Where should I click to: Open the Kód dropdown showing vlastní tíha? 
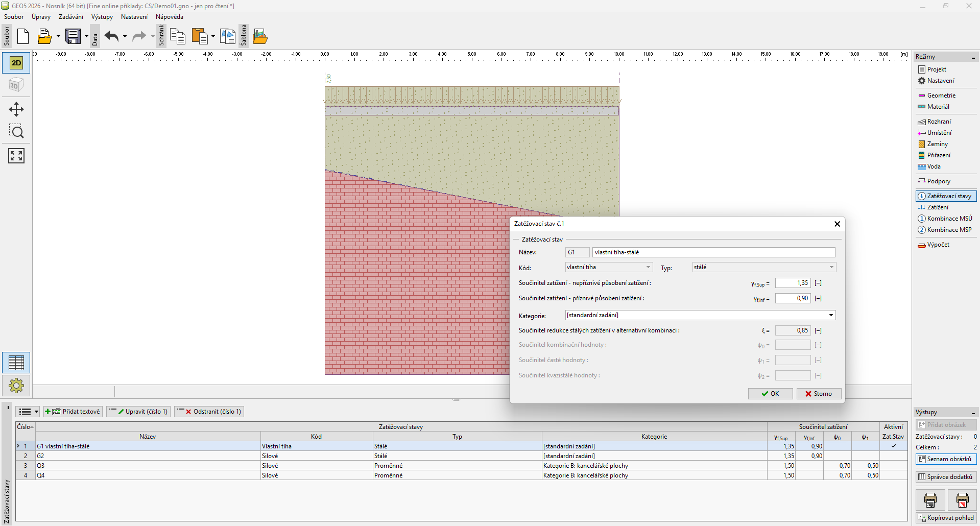(x=609, y=267)
